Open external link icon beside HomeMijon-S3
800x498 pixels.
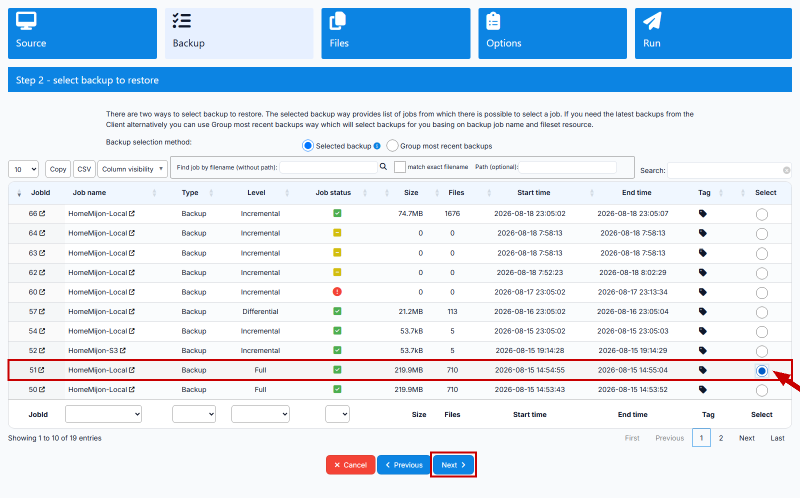tap(123, 351)
